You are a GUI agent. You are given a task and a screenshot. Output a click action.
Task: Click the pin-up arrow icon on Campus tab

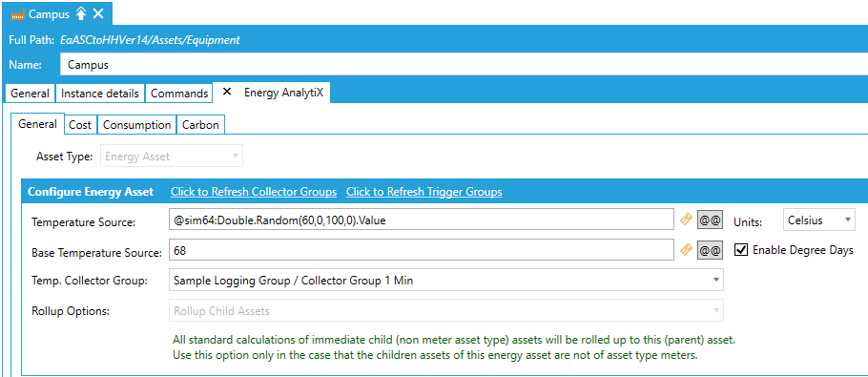coord(81,14)
